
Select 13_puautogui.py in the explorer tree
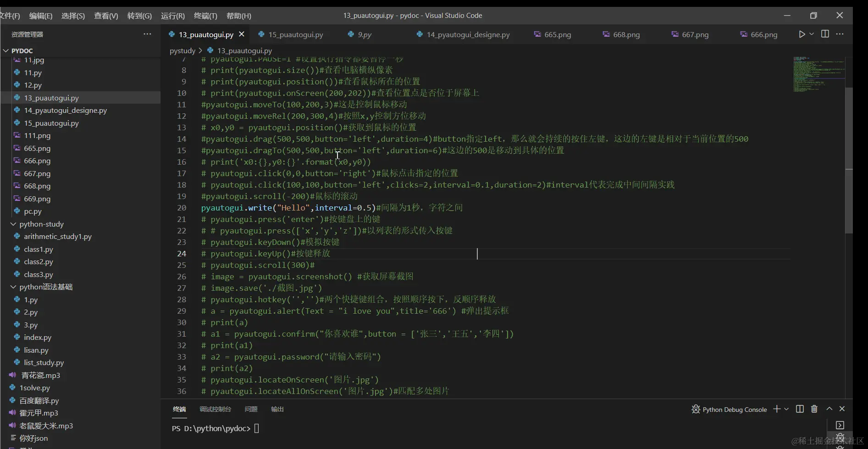click(51, 98)
